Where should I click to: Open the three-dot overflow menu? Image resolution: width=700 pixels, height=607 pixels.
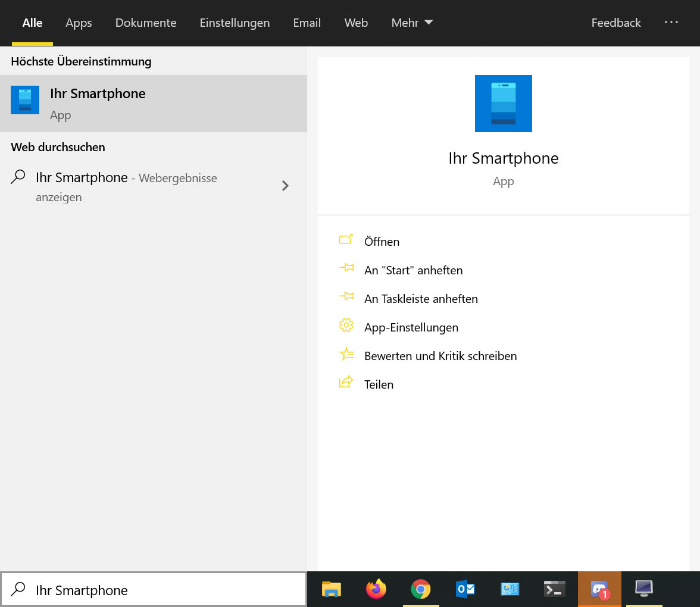click(671, 23)
